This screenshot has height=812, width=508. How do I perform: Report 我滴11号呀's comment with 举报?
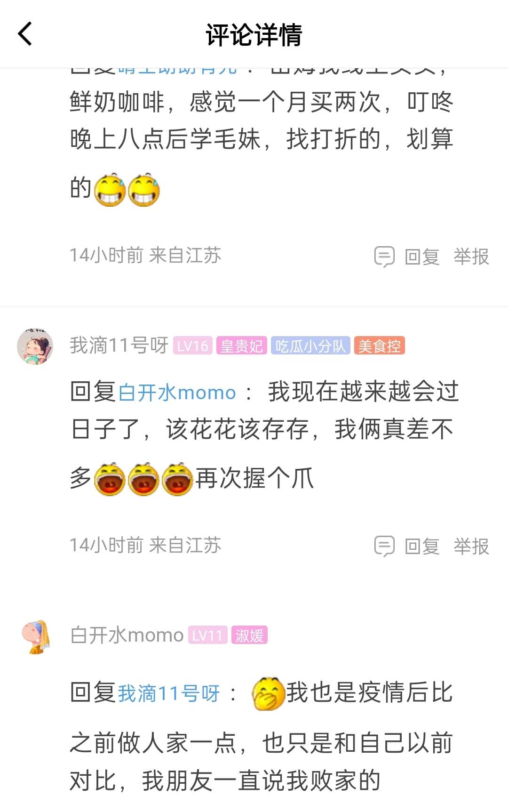(x=471, y=547)
